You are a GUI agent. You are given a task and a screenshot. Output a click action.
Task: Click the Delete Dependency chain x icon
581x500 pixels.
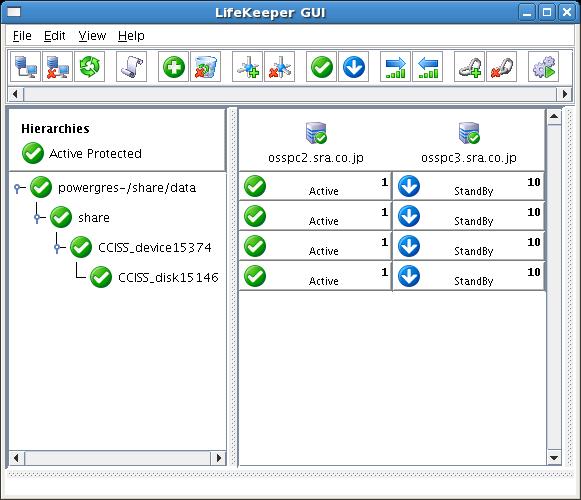[x=502, y=67]
